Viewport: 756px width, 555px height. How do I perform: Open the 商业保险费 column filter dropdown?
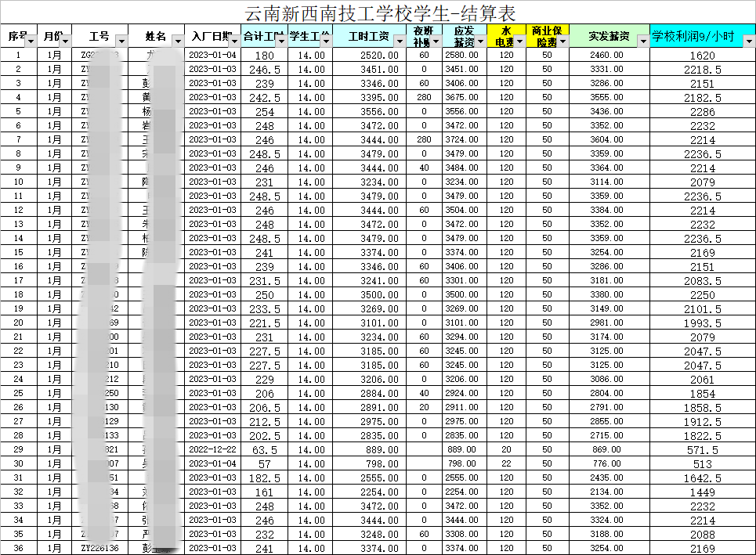562,41
